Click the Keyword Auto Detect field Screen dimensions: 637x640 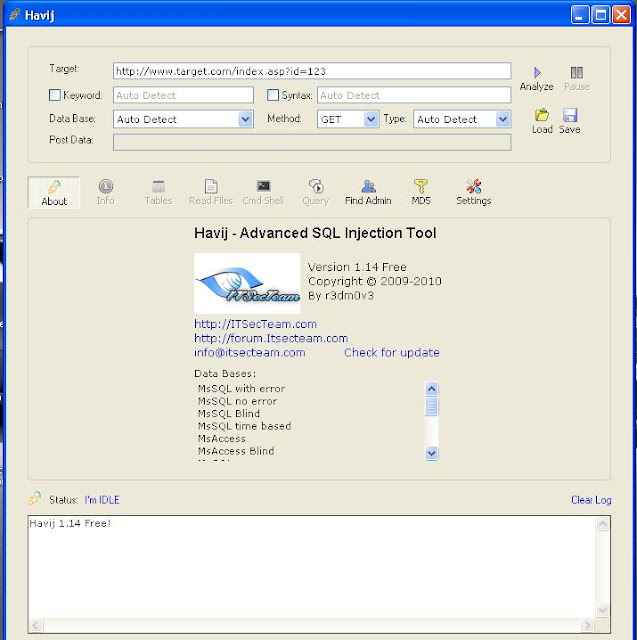point(183,95)
